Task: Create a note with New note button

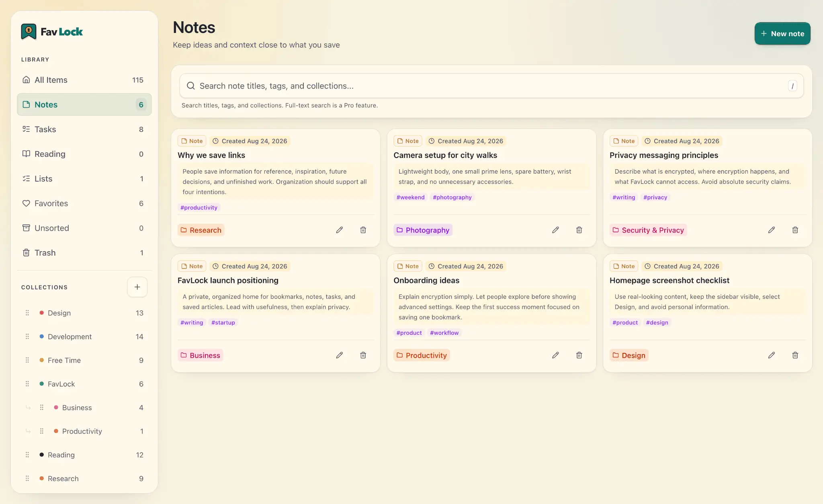Action: point(782,34)
